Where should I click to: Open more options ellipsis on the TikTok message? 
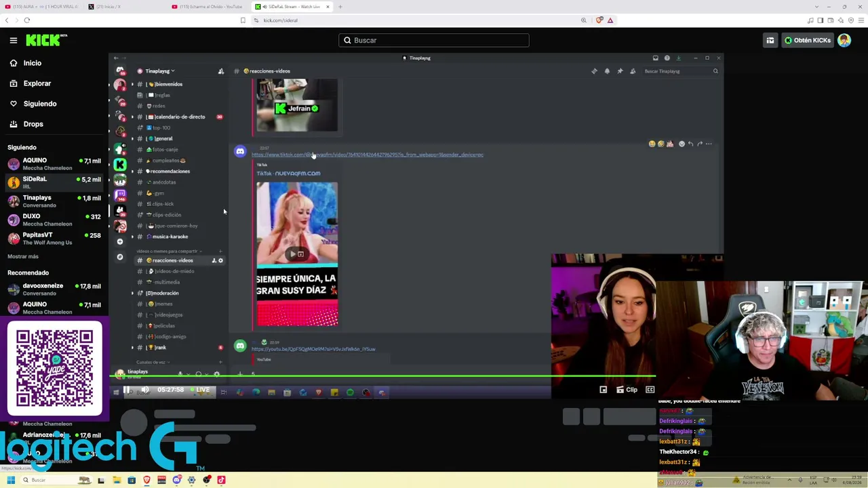tap(709, 144)
